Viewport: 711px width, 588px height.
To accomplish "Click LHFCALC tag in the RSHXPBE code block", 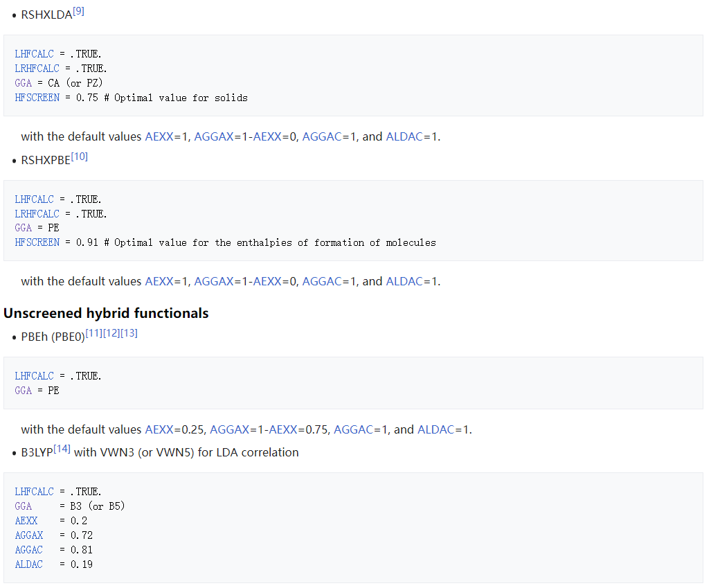I will (x=34, y=199).
